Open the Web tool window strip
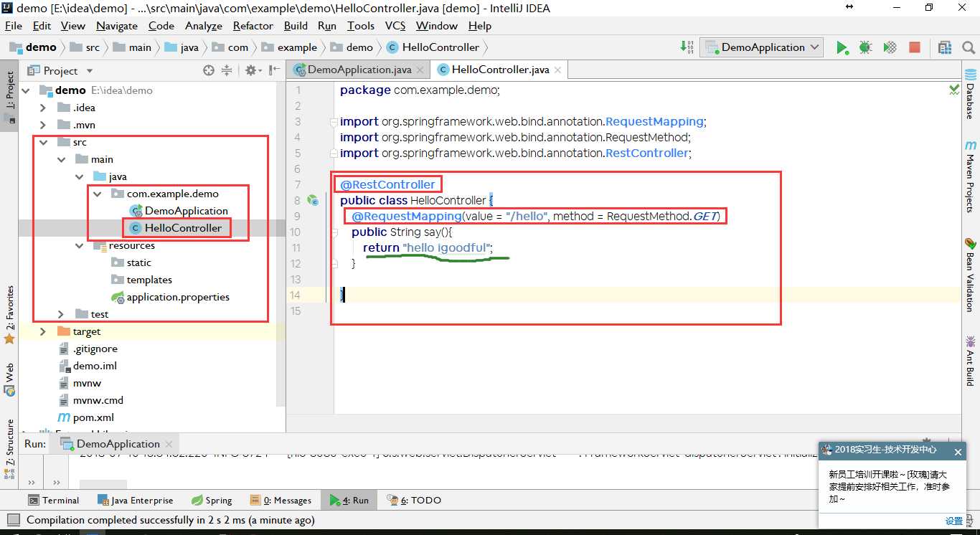 coord(9,379)
